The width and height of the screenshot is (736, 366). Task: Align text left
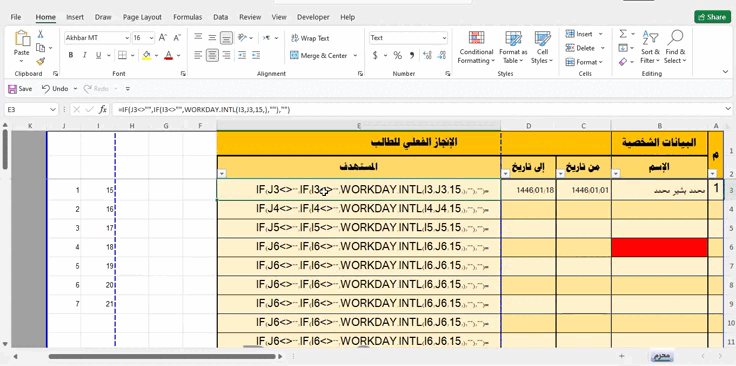point(198,55)
